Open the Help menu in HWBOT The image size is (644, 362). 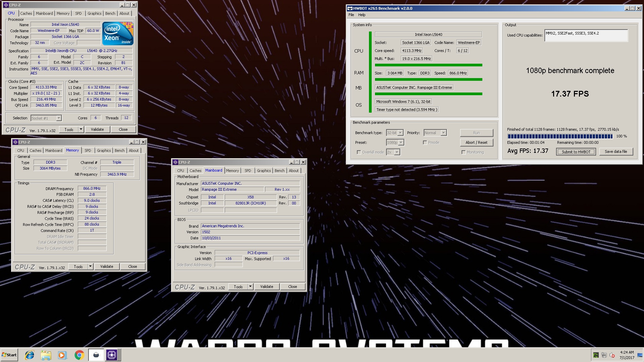pos(362,15)
